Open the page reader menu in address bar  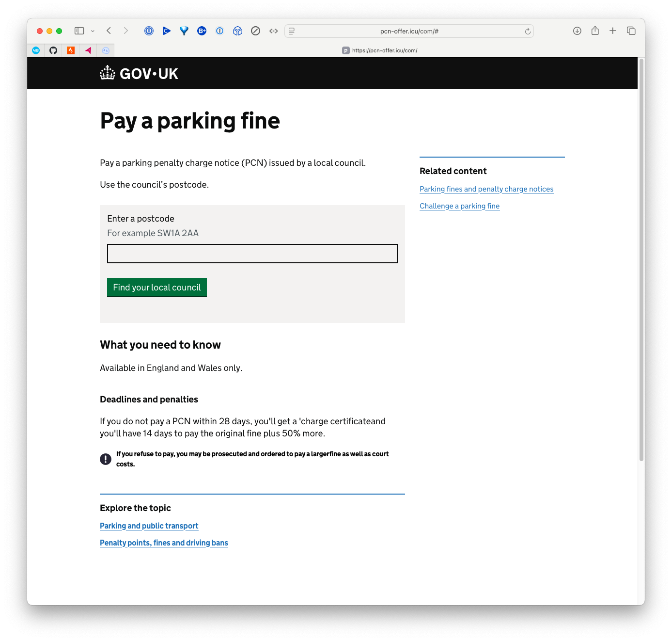click(292, 31)
